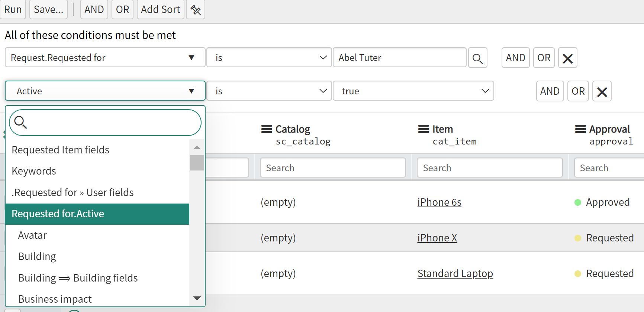Image resolution: width=644 pixels, height=312 pixels.
Task: Click the clear all filters icon
Action: [196, 10]
